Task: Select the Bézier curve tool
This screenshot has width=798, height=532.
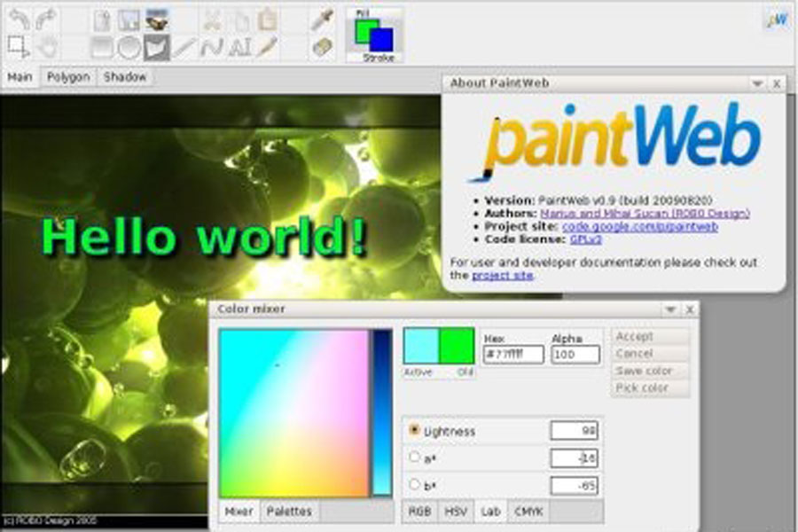Action: click(x=212, y=48)
